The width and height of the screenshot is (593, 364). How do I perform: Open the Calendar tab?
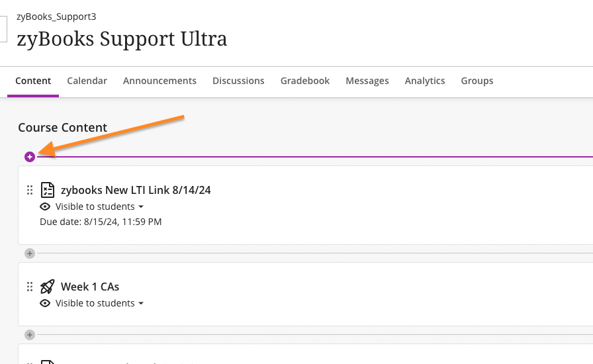[x=87, y=81]
